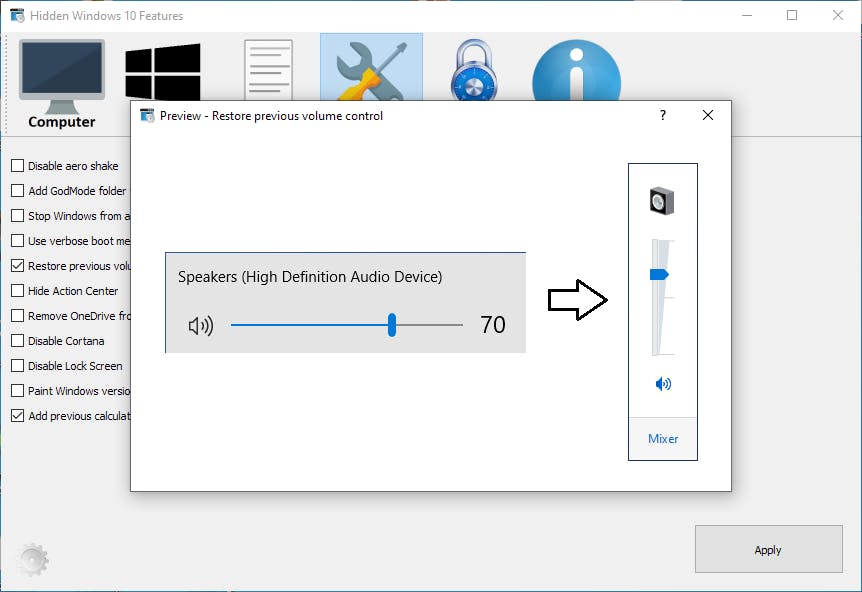862x592 pixels.
Task: Minimize the Hidden Windows 10 Features window
Action: pos(747,15)
